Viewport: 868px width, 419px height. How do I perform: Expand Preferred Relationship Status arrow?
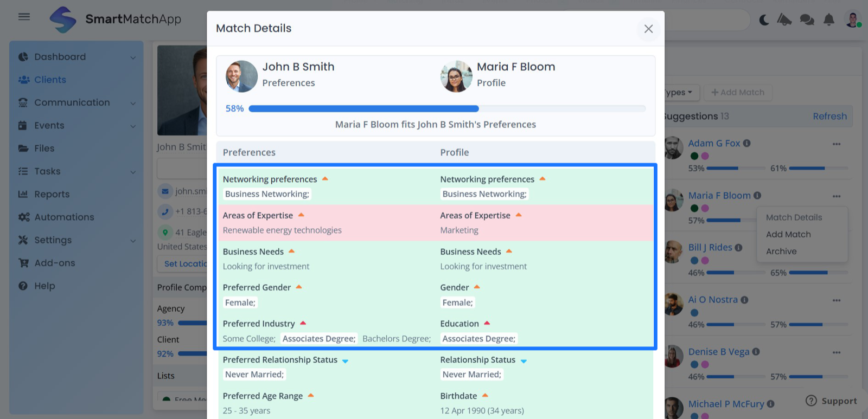(x=345, y=360)
